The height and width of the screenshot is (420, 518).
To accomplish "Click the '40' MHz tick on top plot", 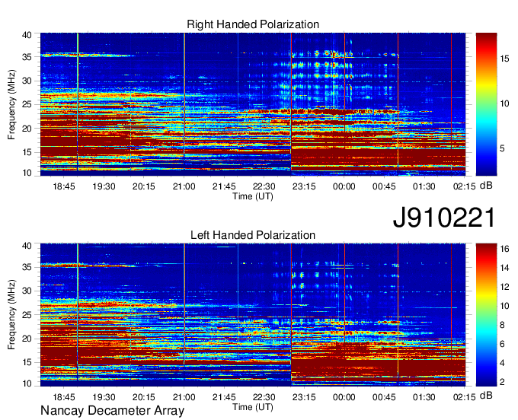I will (x=27, y=35).
